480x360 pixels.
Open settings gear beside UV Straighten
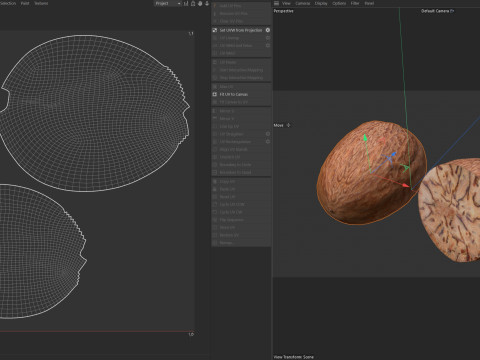268,134
